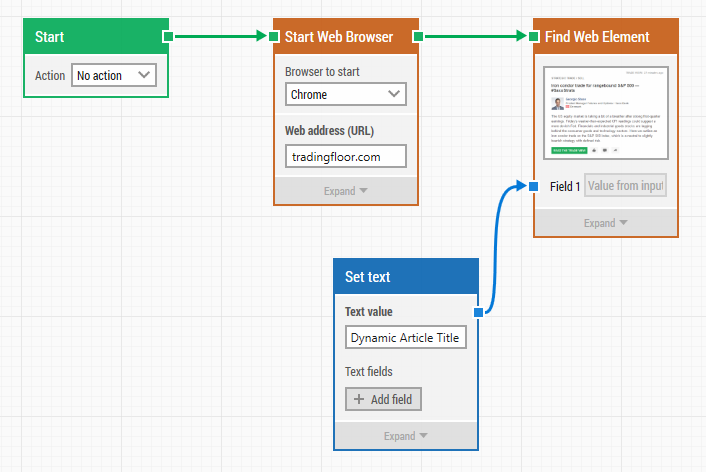Click Find Web Element's green input connector
Screen dimensions: 706x472
533,36
